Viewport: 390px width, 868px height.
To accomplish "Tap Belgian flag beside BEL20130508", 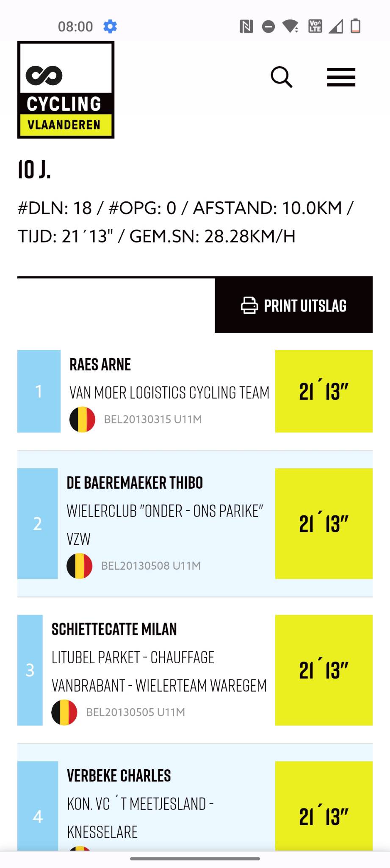I will [80, 566].
